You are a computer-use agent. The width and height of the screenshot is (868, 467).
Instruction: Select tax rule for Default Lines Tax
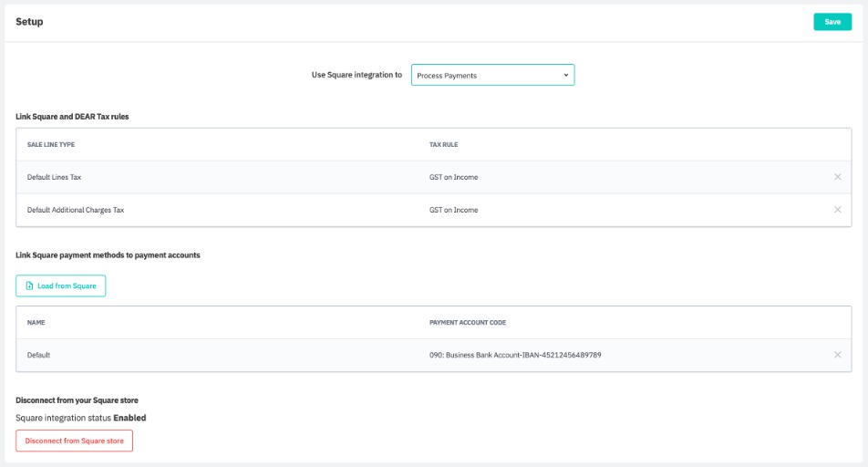point(453,177)
